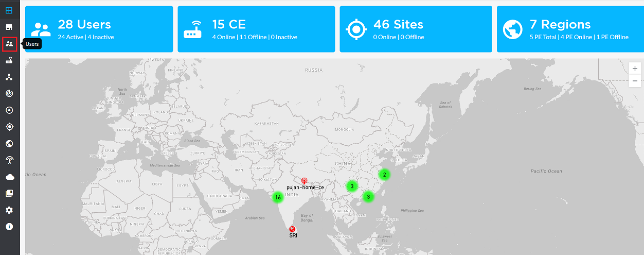Viewport: 644px width, 255px height.
Task: Click the green cluster marker showing 16
Action: click(x=278, y=197)
